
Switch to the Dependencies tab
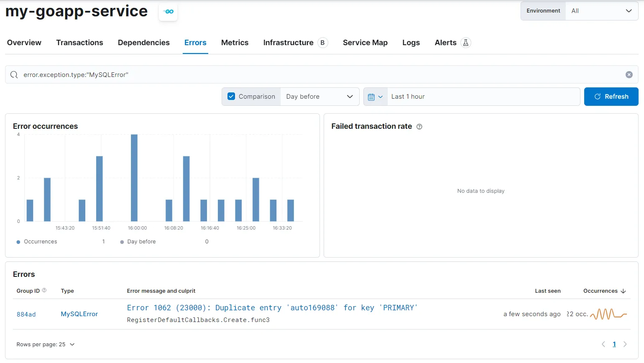coord(144,43)
